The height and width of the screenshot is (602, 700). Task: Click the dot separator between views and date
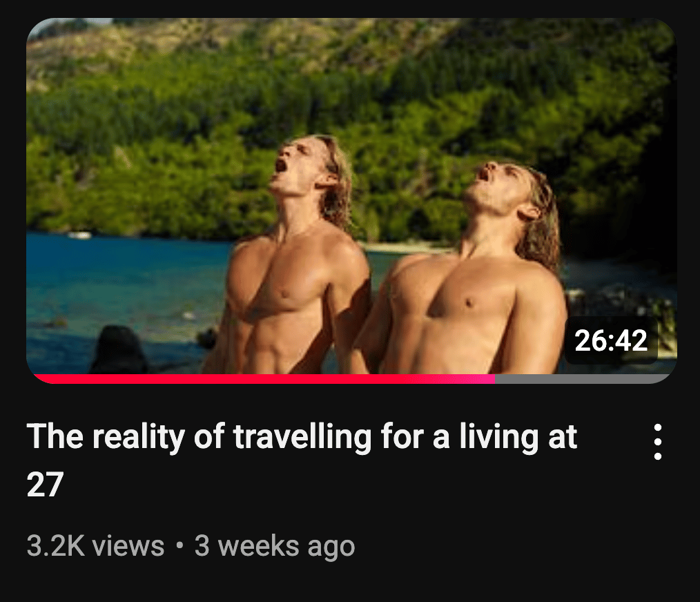(x=179, y=545)
